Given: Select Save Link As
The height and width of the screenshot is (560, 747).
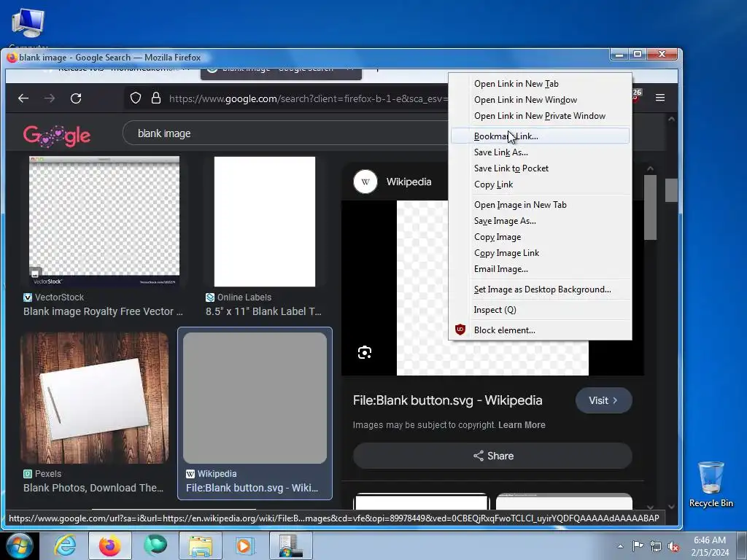Looking at the screenshot, I should (541, 152).
